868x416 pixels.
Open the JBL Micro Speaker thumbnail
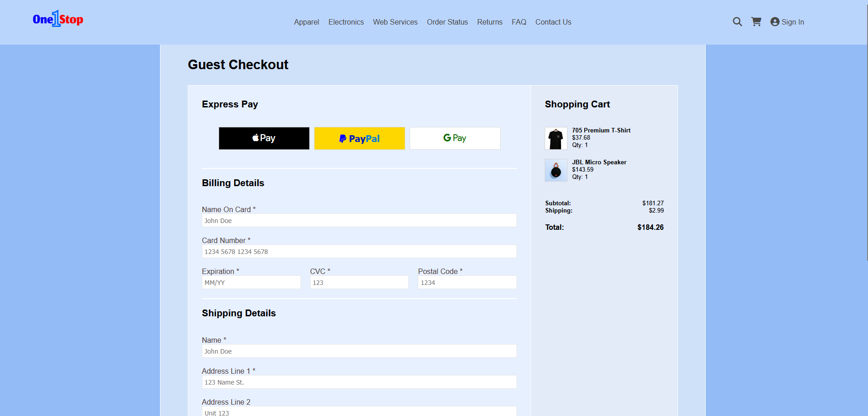click(556, 170)
